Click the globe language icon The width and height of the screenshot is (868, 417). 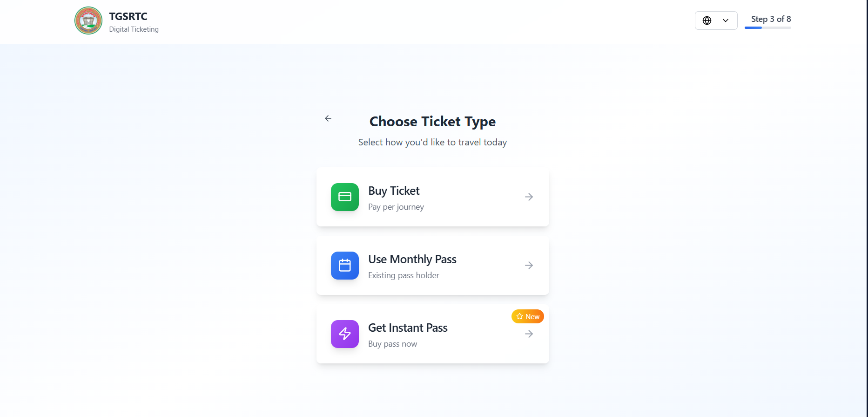coord(706,20)
